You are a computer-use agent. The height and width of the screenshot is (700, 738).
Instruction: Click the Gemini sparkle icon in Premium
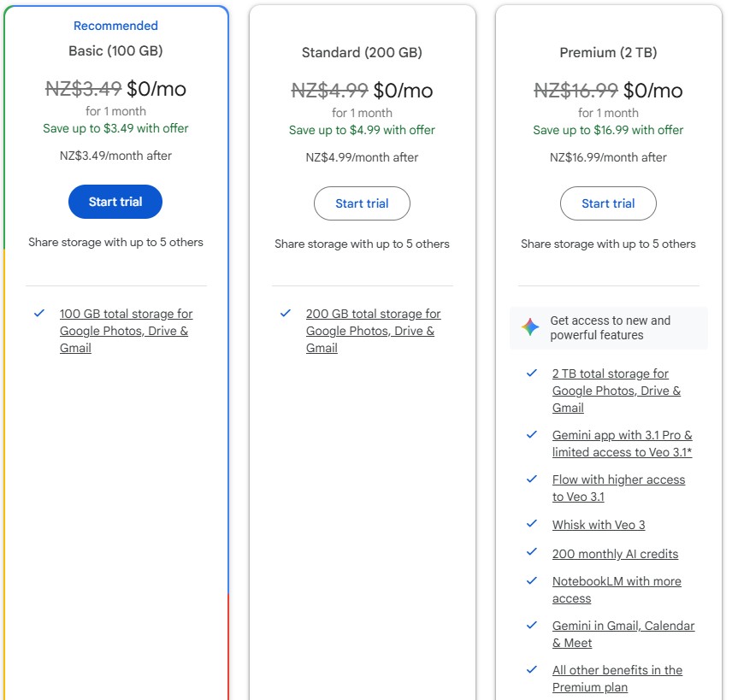pyautogui.click(x=530, y=328)
